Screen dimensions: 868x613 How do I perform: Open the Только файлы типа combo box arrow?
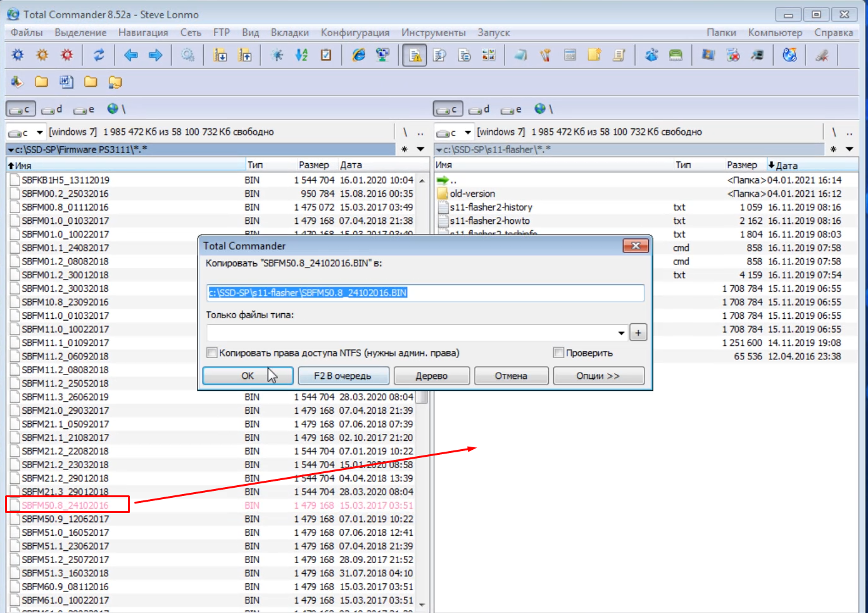[x=621, y=333]
